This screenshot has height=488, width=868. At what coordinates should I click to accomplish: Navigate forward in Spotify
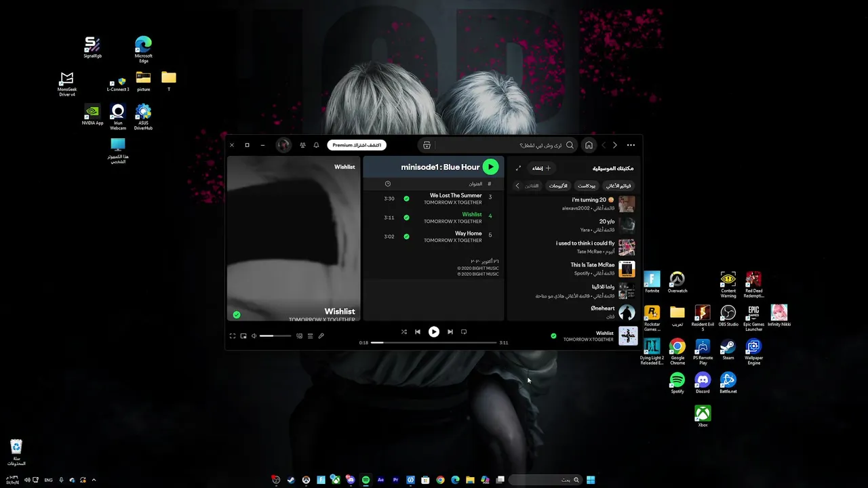(615, 145)
